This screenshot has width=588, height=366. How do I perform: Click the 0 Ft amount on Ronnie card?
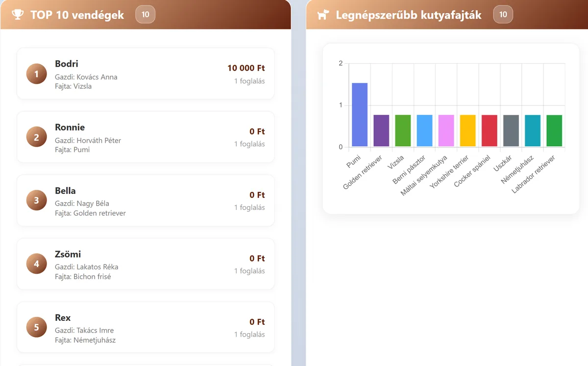click(x=257, y=131)
